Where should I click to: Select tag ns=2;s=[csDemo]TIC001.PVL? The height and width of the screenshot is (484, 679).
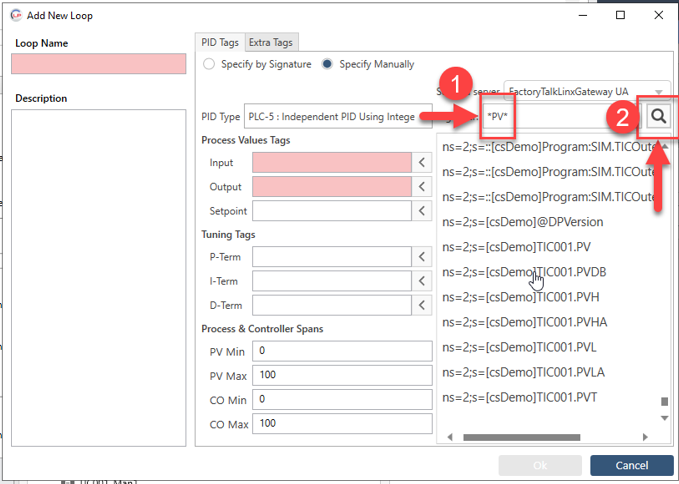click(x=519, y=348)
